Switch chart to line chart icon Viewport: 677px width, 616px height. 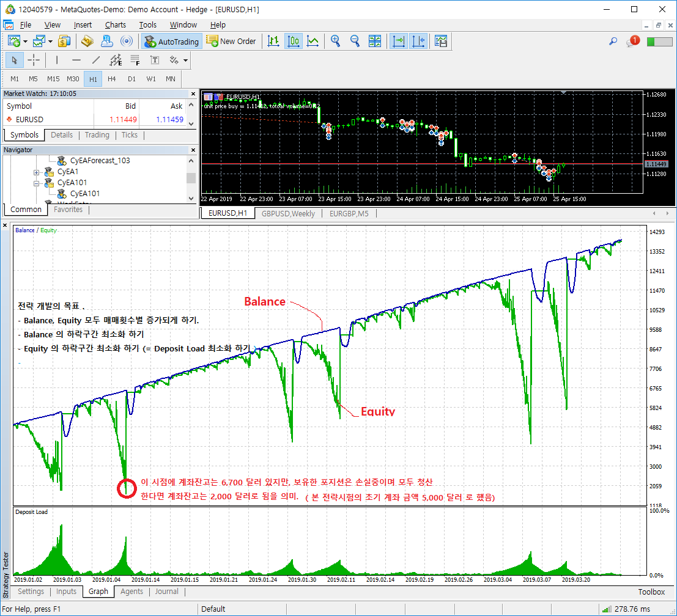(313, 42)
